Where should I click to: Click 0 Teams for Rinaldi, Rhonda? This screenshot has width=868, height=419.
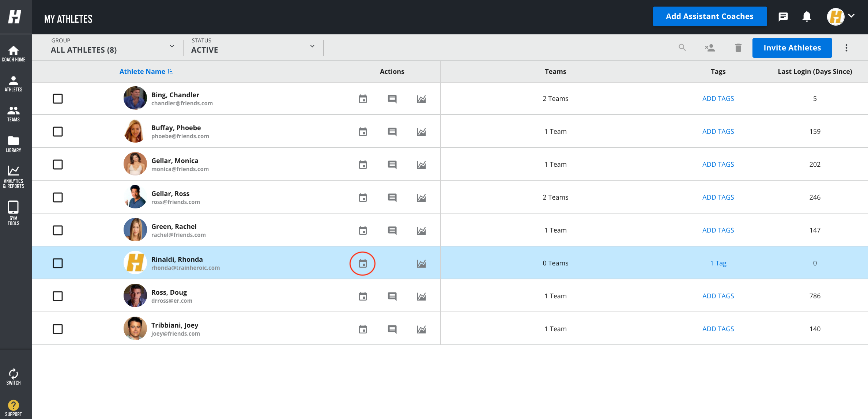[x=555, y=263]
